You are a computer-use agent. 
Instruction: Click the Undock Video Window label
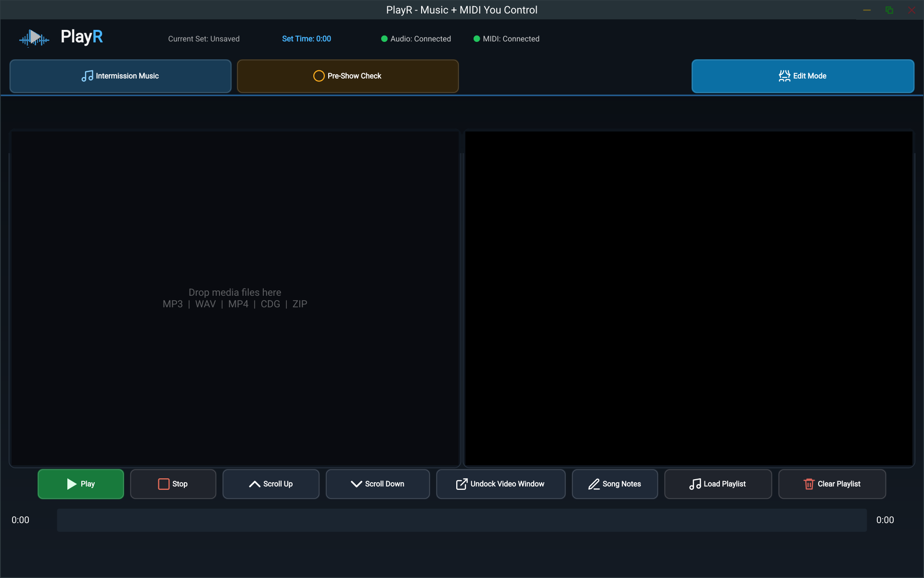(x=507, y=484)
